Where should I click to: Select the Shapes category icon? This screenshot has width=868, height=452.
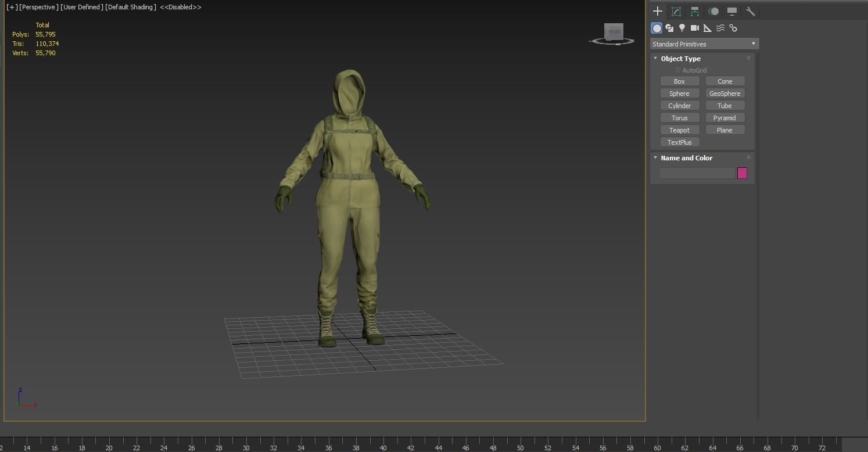point(669,28)
